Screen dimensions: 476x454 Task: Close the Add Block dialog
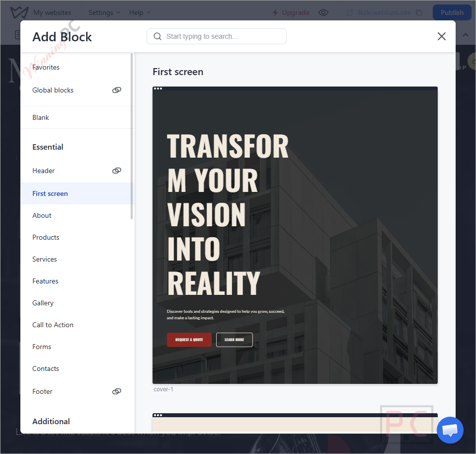pyautogui.click(x=441, y=36)
